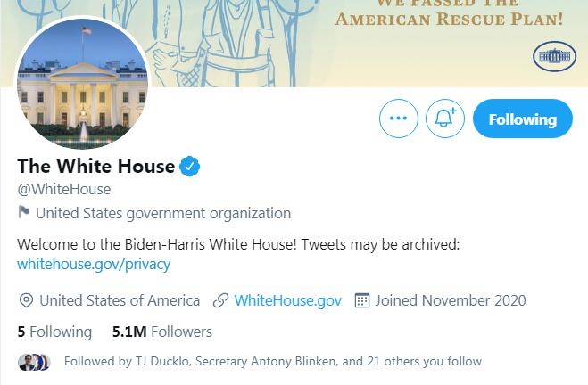Visit the WhiteHouse.gov website link
The height and width of the screenshot is (385, 588).
287,300
